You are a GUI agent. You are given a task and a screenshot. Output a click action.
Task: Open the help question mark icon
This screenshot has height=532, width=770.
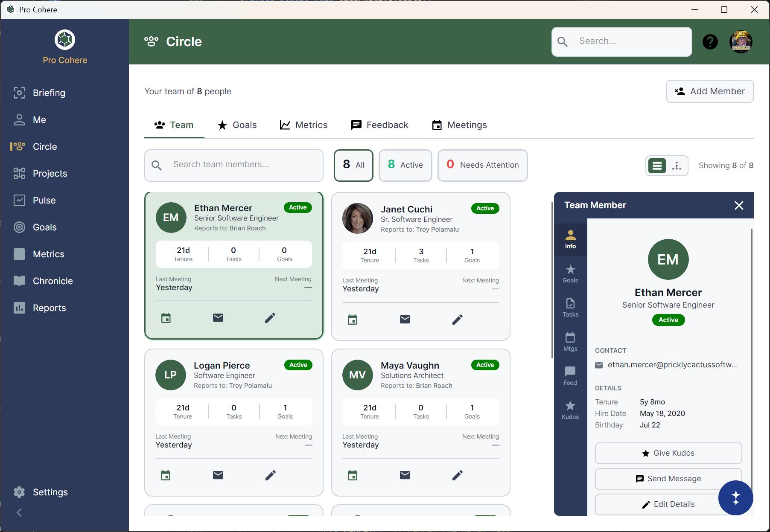pyautogui.click(x=710, y=41)
